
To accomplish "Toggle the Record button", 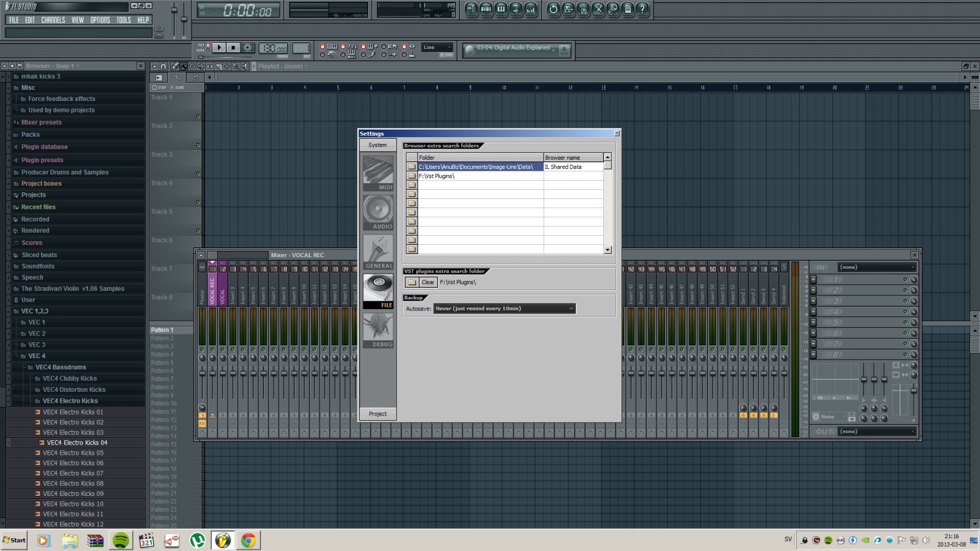I will (247, 47).
